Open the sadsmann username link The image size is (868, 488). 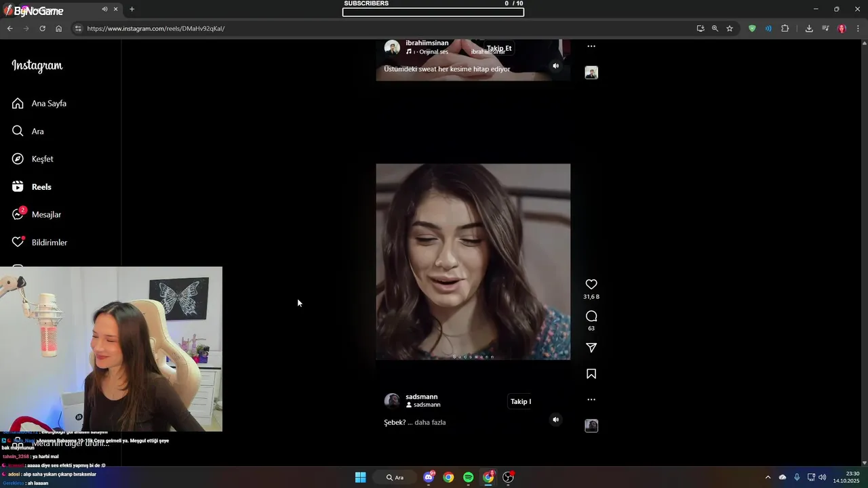[x=422, y=396]
